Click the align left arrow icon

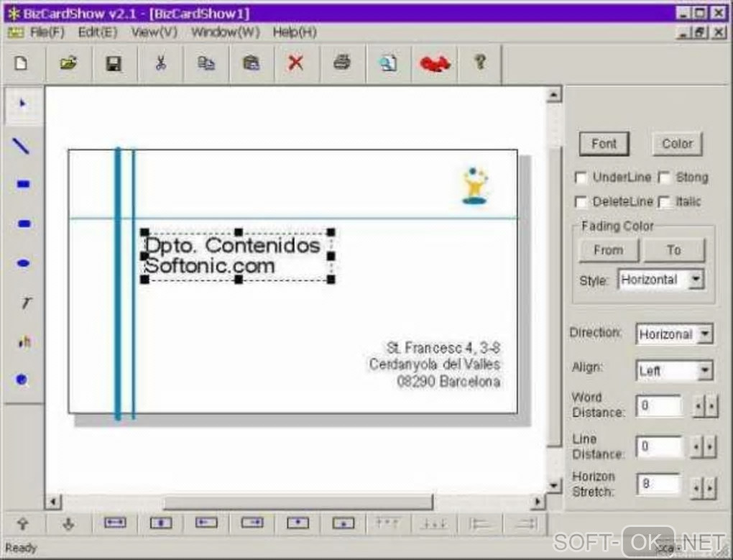pos(206,523)
